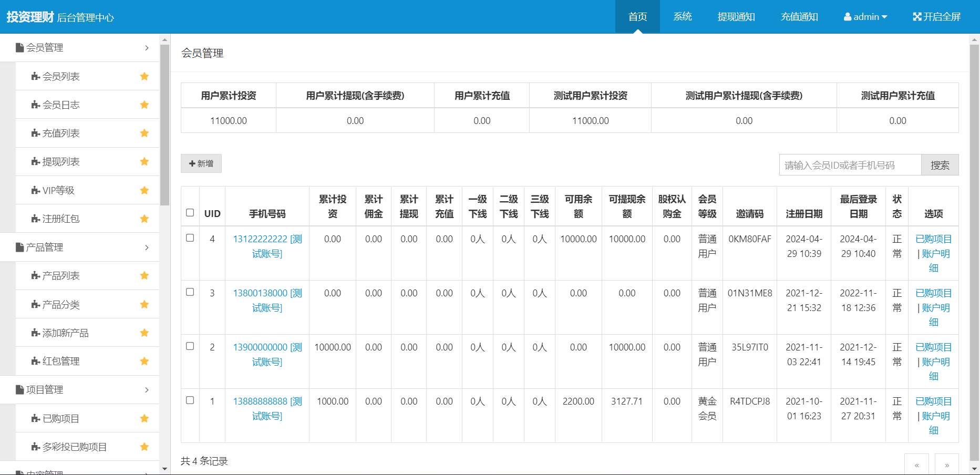
Task: Open the 系统 menu in top navigation
Action: pyautogui.click(x=683, y=17)
